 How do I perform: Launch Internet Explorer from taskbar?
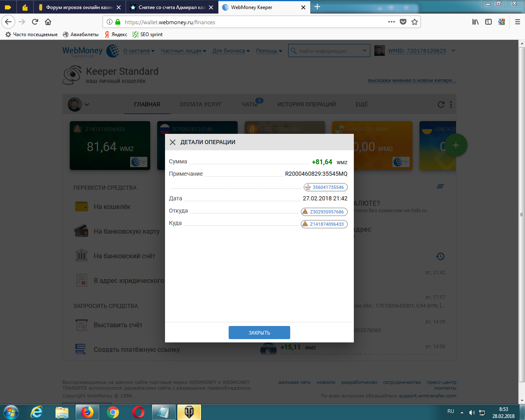click(37, 412)
